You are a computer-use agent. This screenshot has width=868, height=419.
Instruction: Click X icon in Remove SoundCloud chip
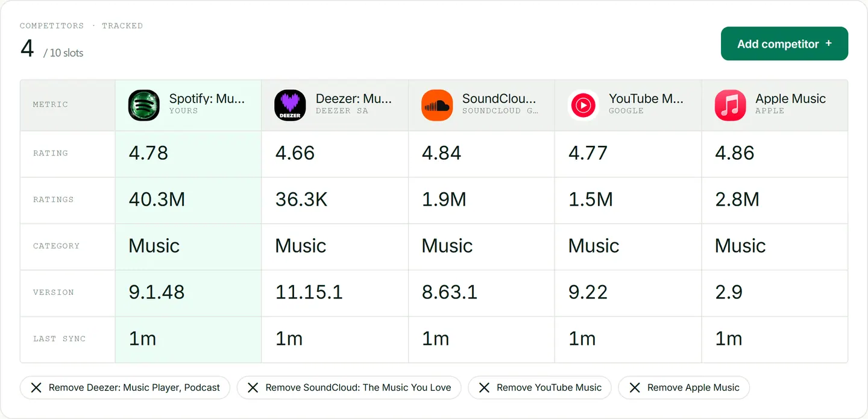[x=253, y=388]
